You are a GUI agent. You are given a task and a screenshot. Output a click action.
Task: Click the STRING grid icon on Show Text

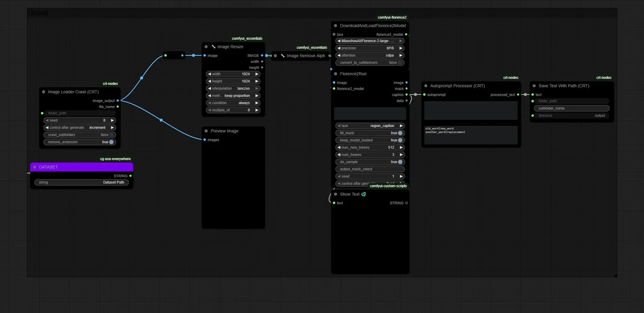(x=406, y=203)
